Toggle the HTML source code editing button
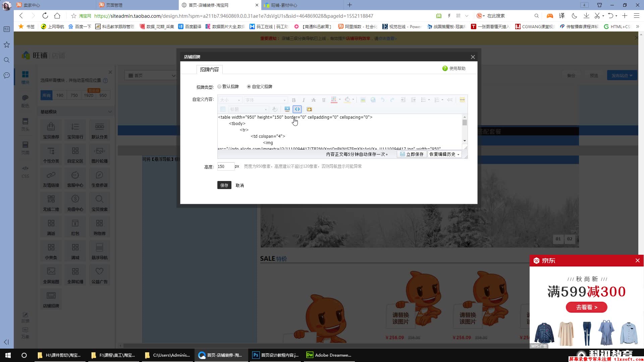 (297, 109)
